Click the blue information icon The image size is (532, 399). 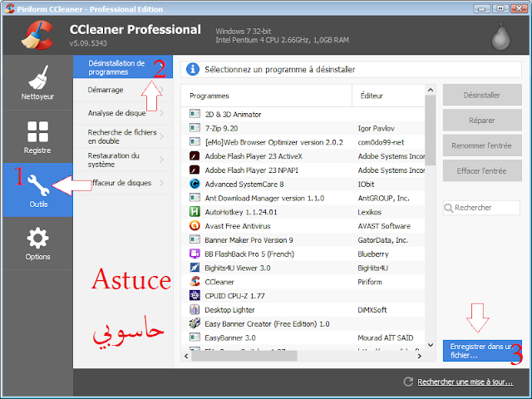[193, 69]
